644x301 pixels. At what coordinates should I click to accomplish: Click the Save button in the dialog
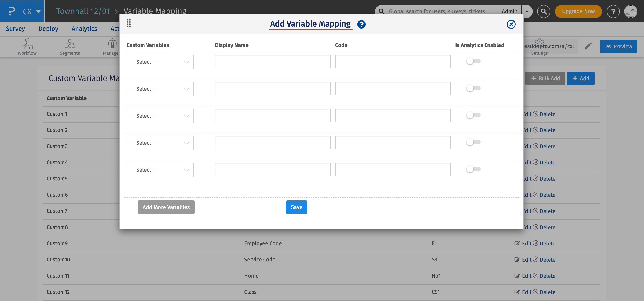coord(297,207)
